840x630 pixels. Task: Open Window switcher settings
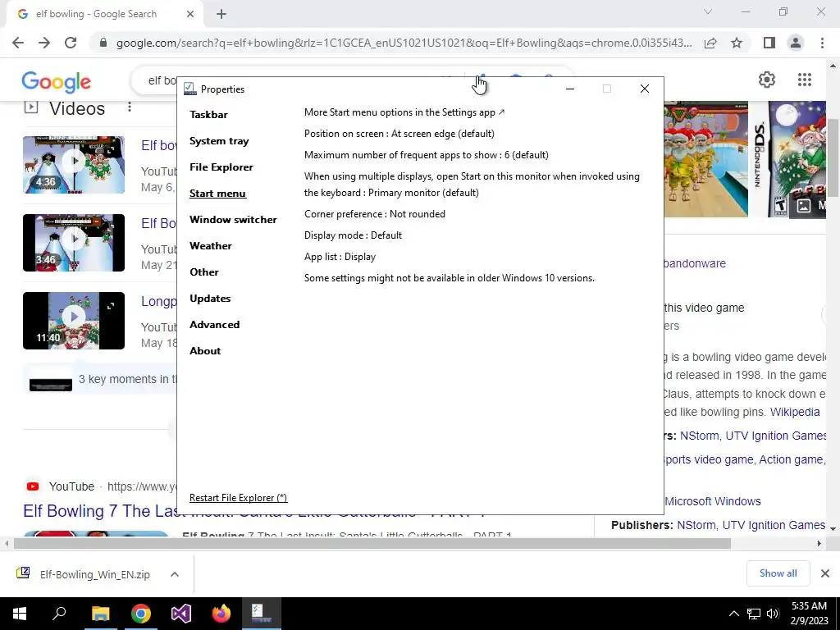coord(233,220)
